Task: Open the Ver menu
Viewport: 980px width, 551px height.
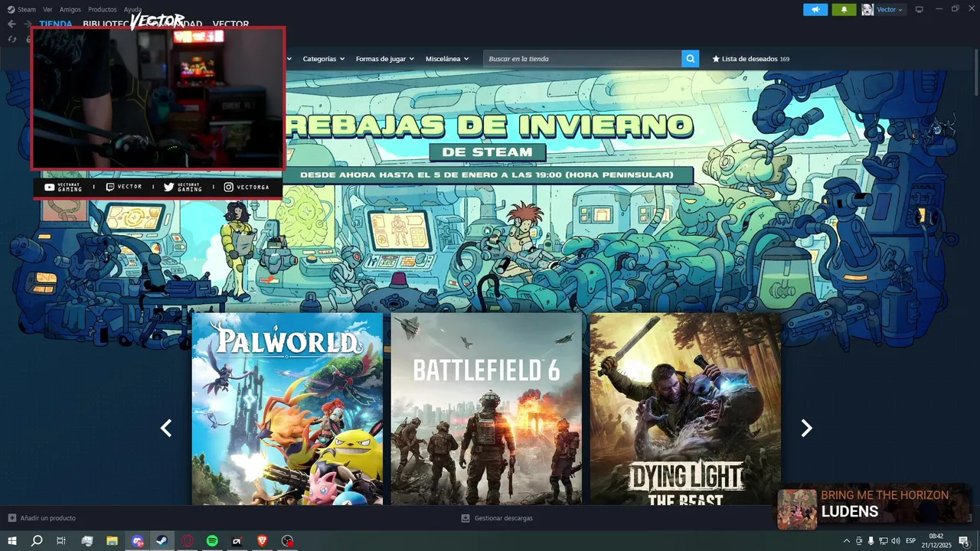Action: pos(47,9)
